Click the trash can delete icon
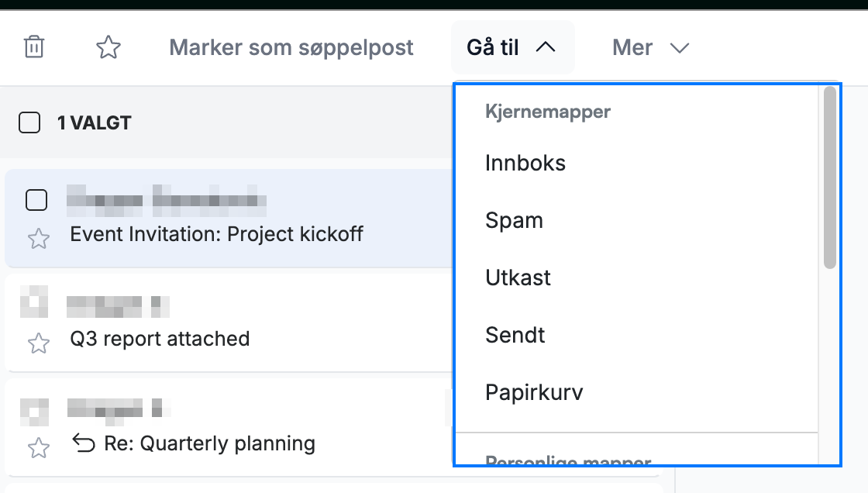Image resolution: width=868 pixels, height=493 pixels. tap(34, 47)
